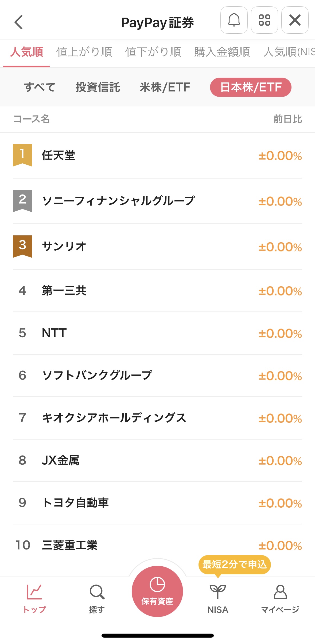Tap the トップ chart icon

pos(34,592)
